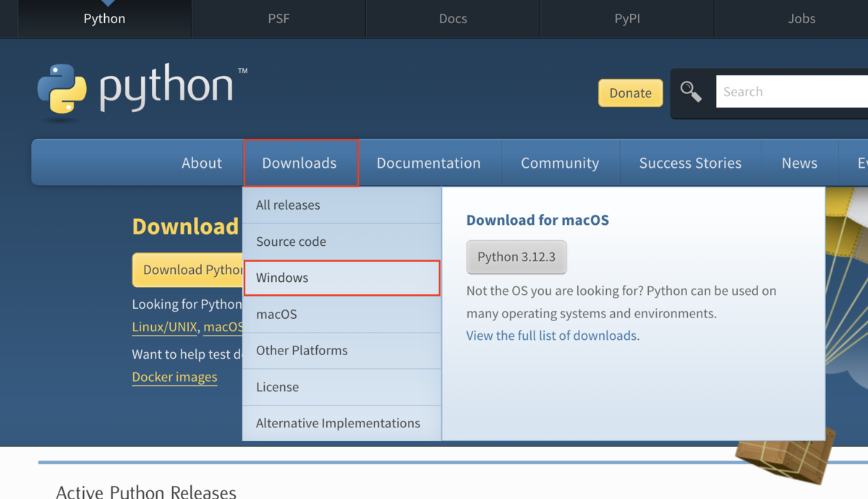Open the Docs top tab

(x=453, y=19)
